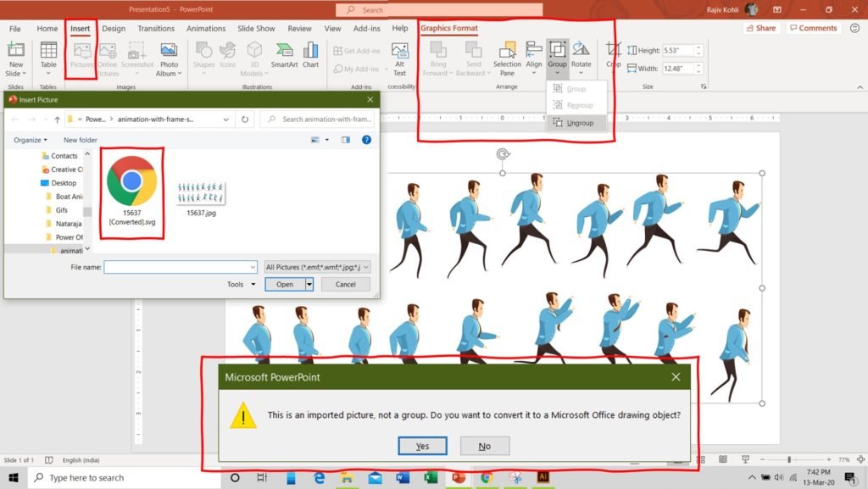Open the File menu
This screenshot has width=868, height=489.
click(15, 28)
